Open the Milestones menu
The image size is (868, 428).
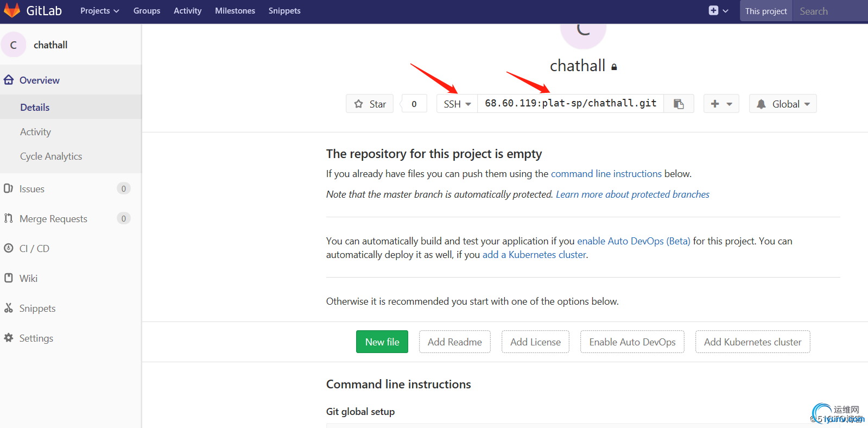(x=235, y=11)
